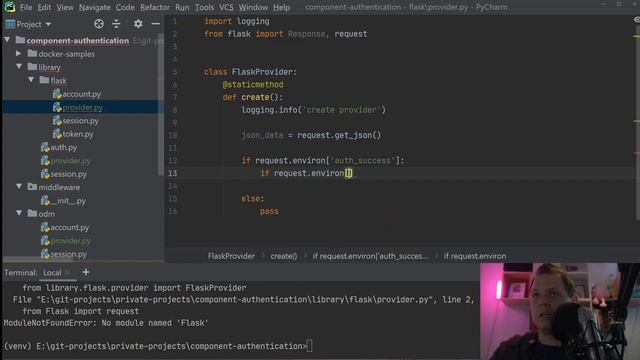Screen dimensions: 640x360
Task: Open the Code menu
Action: pyautogui.click(x=125, y=7)
